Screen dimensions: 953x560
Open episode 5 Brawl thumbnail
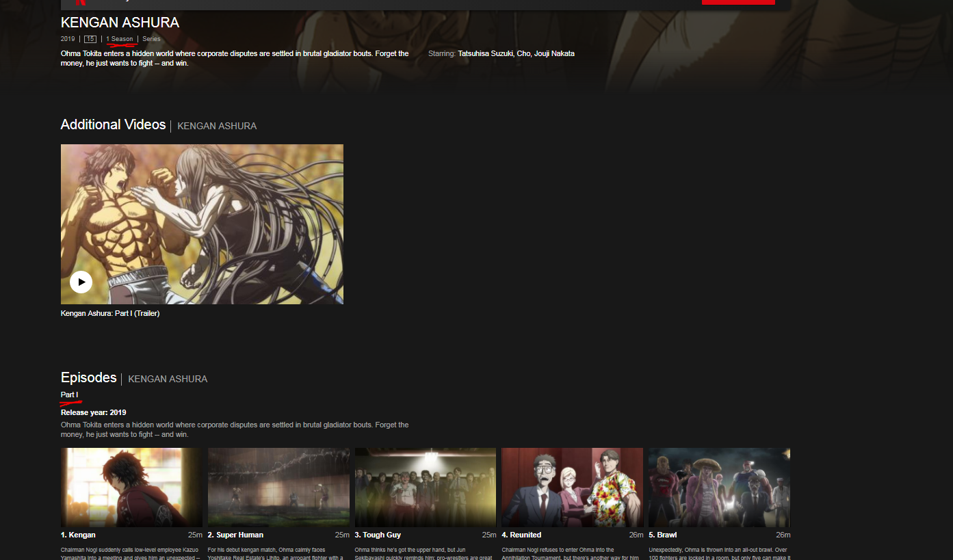click(x=719, y=488)
